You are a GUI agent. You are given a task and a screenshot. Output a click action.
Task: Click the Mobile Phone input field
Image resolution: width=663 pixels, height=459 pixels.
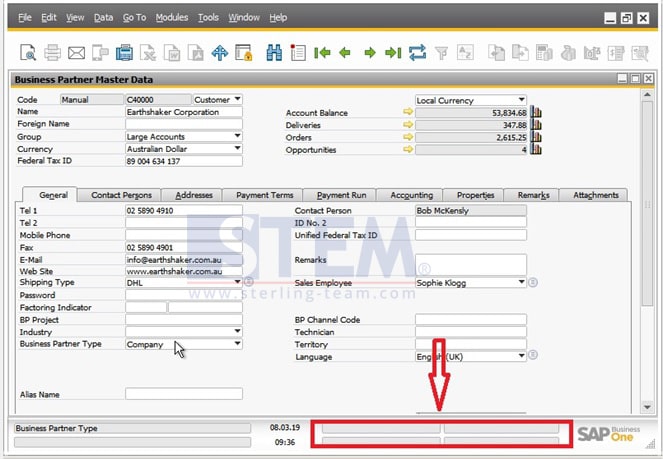184,235
